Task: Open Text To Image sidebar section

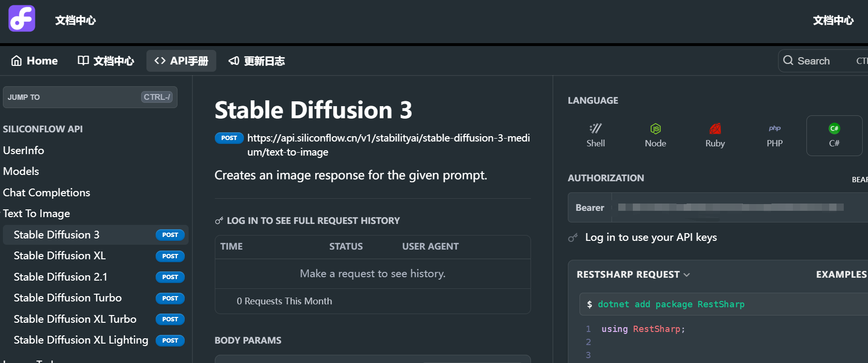Action: tap(36, 213)
